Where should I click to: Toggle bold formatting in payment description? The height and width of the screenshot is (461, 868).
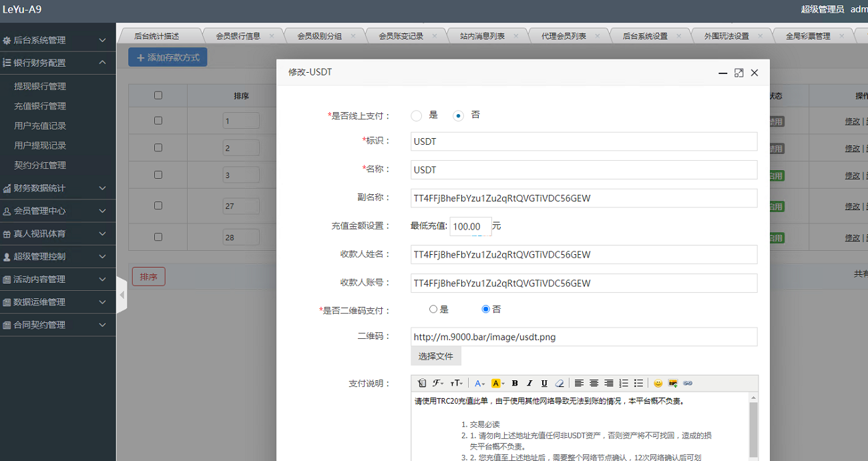point(515,383)
